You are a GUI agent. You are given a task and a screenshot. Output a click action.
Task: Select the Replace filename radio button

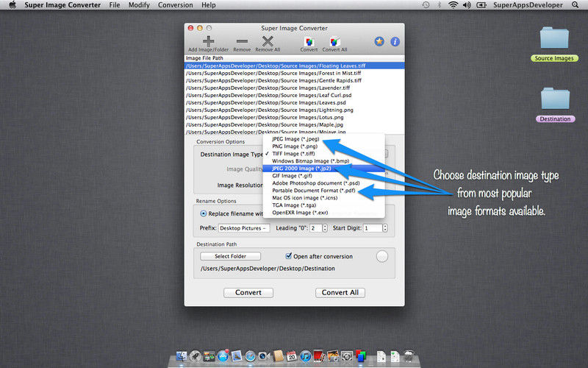(x=204, y=213)
